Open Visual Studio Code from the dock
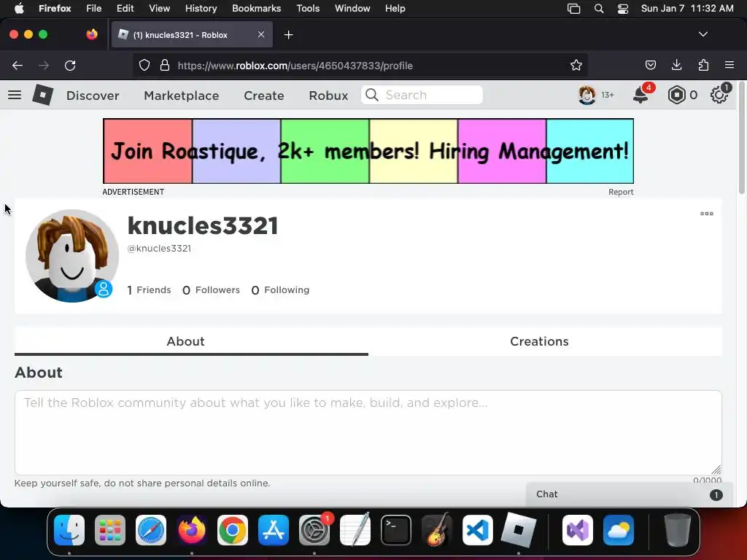The height and width of the screenshot is (560, 747). (478, 530)
